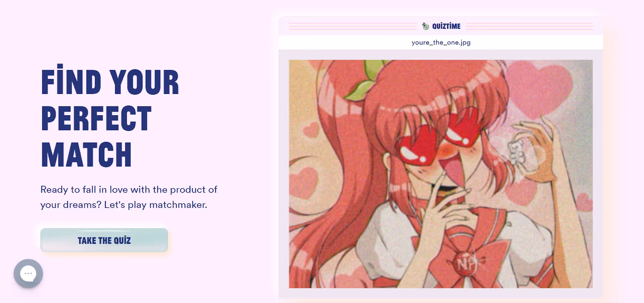The height and width of the screenshot is (303, 644).
Task: Open the chat bubble widget
Action: coord(28,274)
